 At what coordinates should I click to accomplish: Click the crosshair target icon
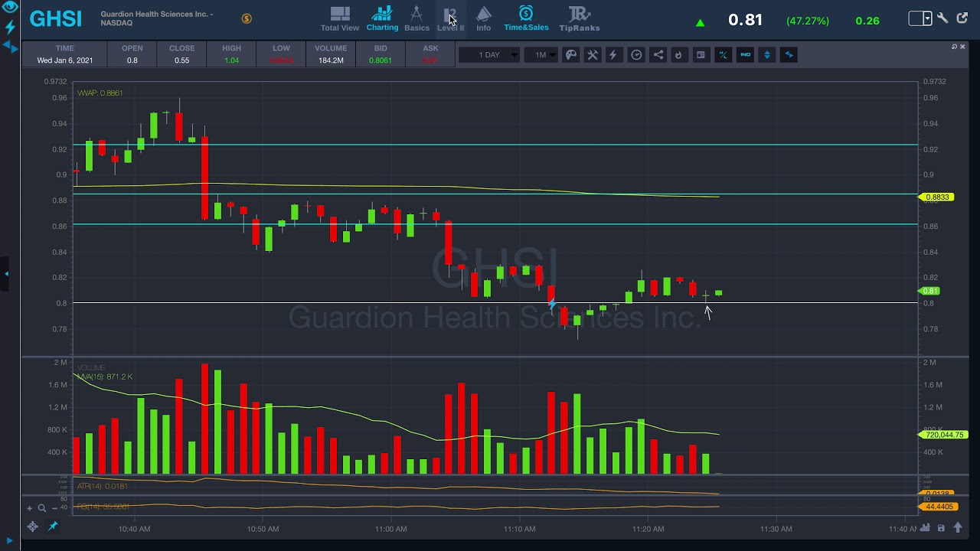click(32, 527)
